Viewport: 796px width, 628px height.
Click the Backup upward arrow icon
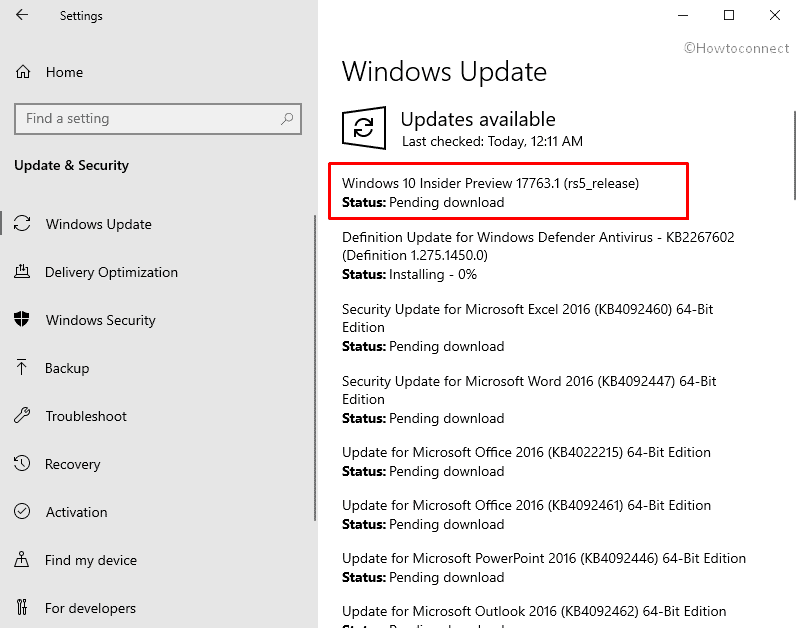point(21,368)
